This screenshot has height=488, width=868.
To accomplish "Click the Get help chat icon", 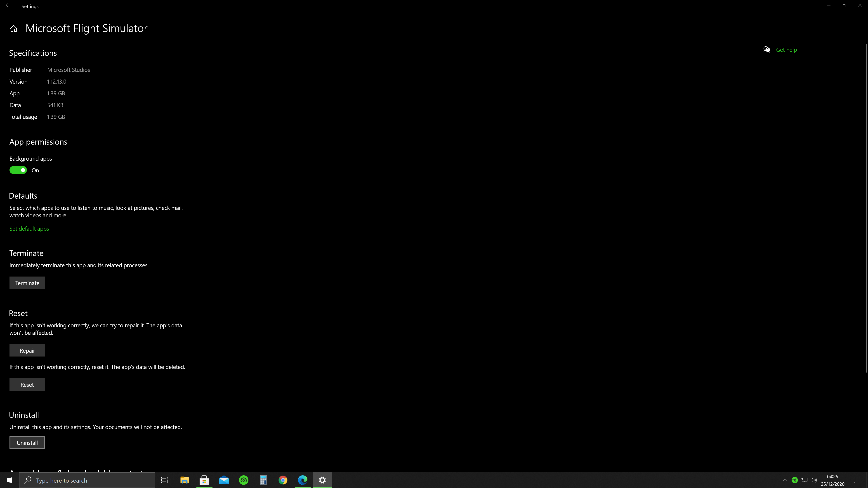I will click(767, 50).
